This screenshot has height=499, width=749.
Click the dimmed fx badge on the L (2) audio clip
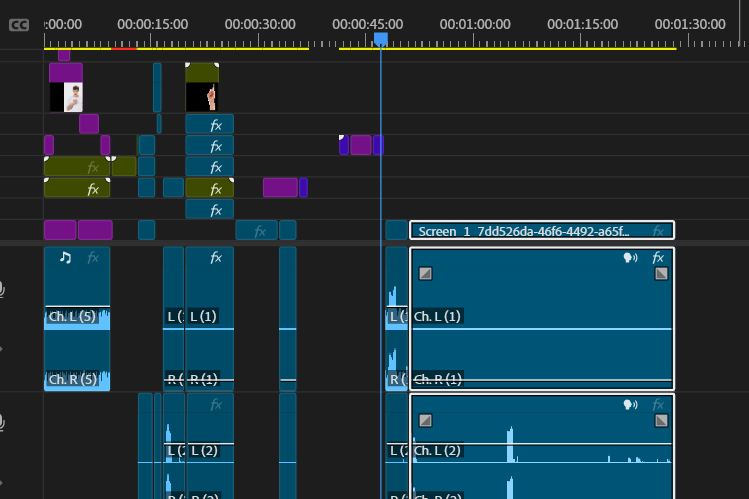click(216, 405)
